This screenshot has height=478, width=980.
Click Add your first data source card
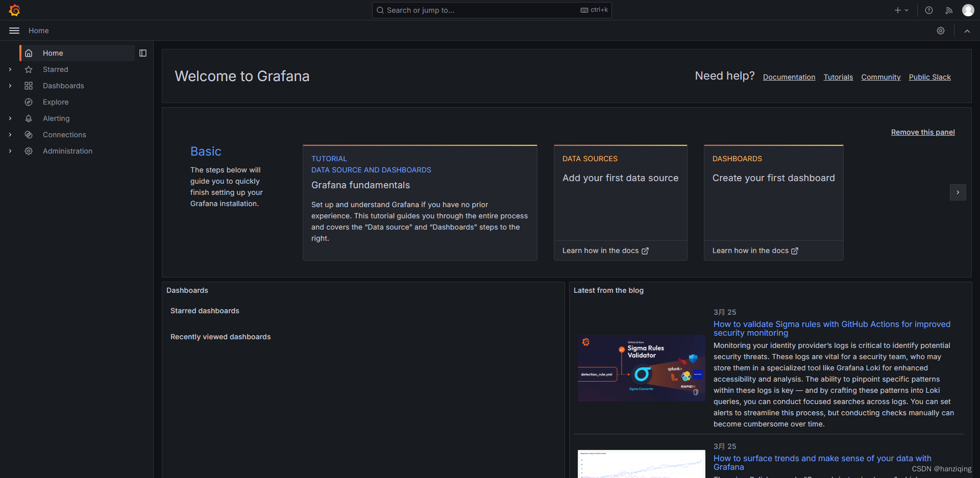coord(621,193)
